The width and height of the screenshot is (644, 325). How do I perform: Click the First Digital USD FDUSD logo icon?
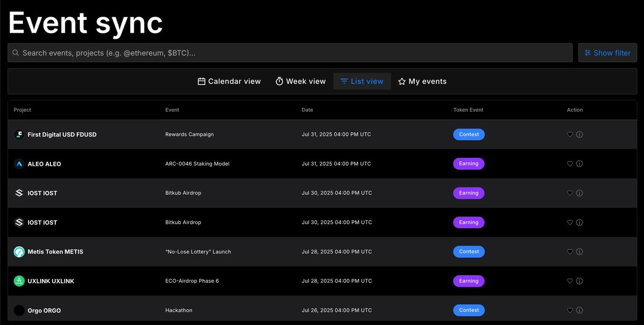coord(19,134)
